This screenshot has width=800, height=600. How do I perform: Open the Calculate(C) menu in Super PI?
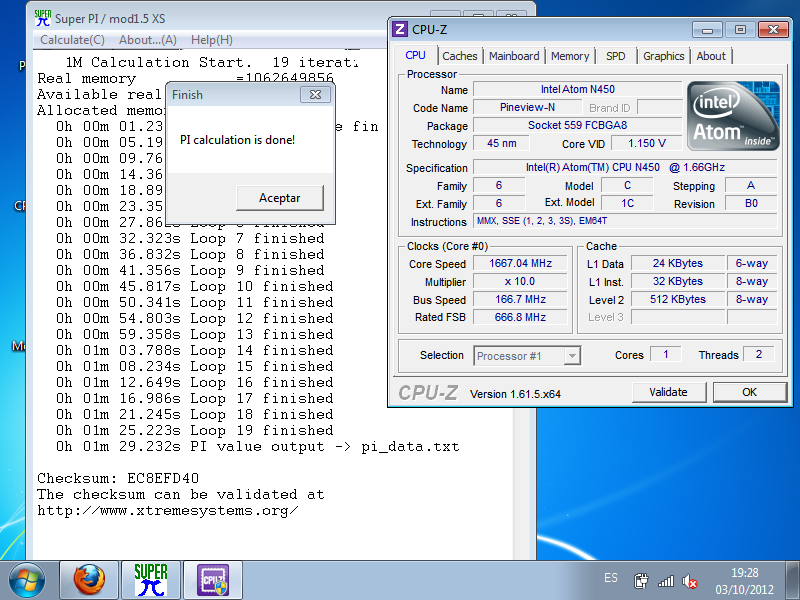point(72,40)
